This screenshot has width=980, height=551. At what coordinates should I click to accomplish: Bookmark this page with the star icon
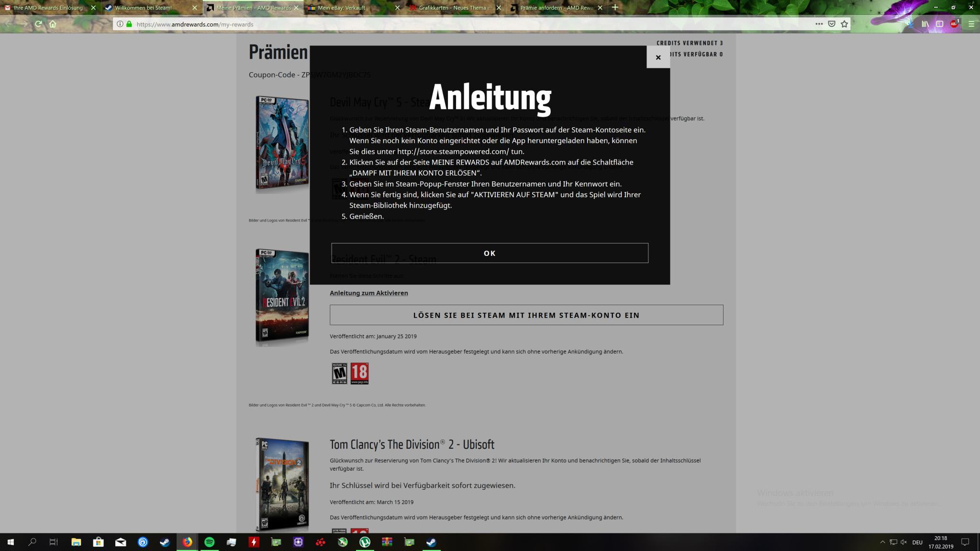pos(844,24)
